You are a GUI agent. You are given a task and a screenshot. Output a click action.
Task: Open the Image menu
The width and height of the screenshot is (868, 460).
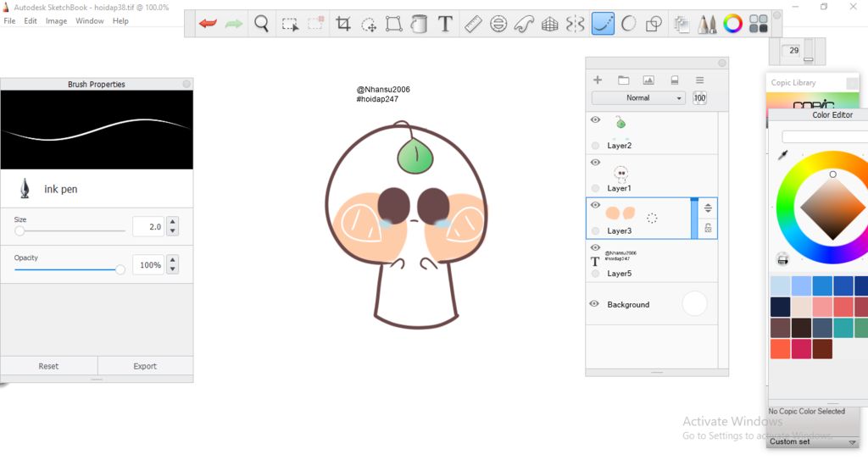pos(56,21)
